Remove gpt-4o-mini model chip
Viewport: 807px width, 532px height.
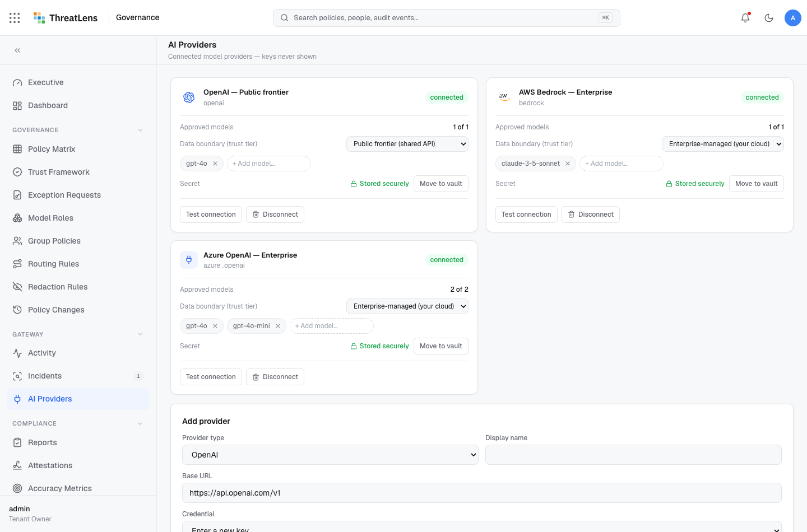point(278,326)
